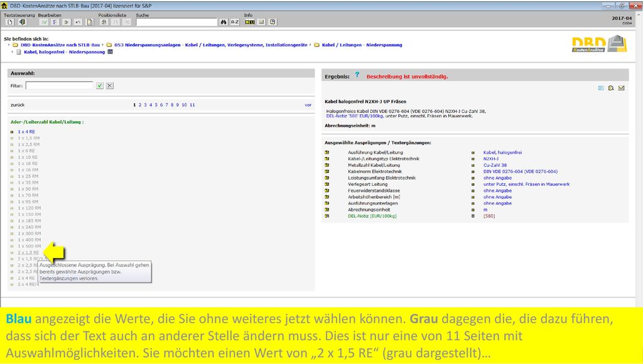Open the A-Z index button

coord(235,22)
